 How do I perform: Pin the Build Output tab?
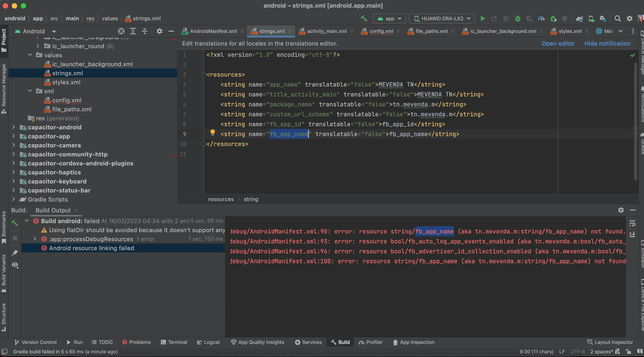tap(15, 252)
